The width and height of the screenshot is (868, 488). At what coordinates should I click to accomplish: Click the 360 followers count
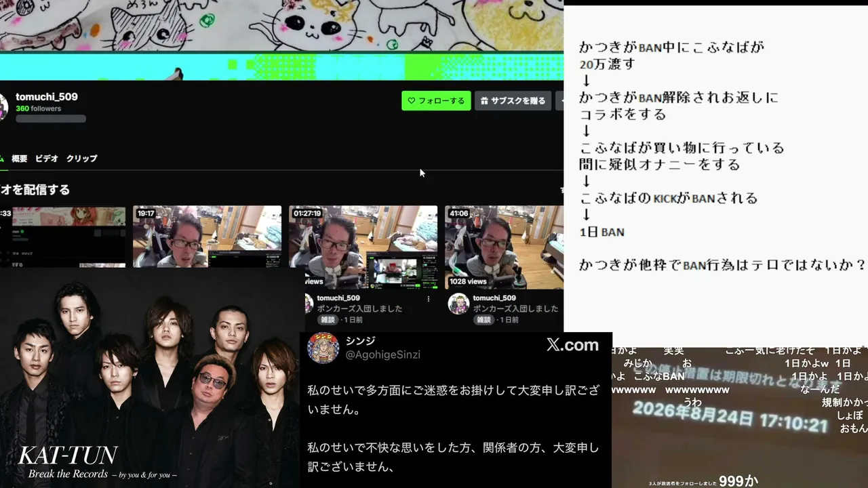(39, 108)
